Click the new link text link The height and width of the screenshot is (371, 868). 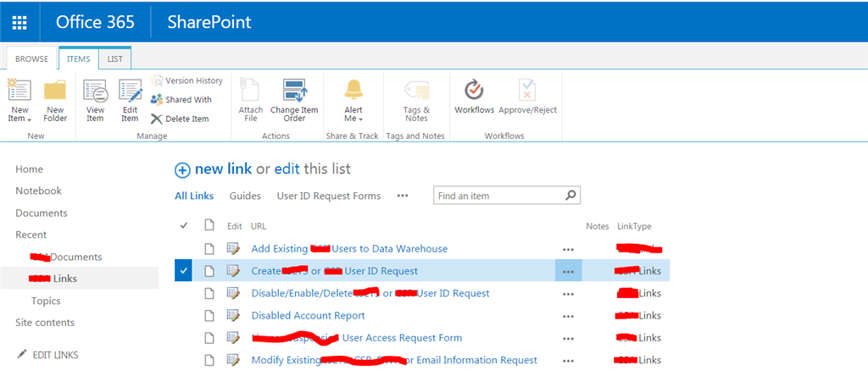(223, 169)
